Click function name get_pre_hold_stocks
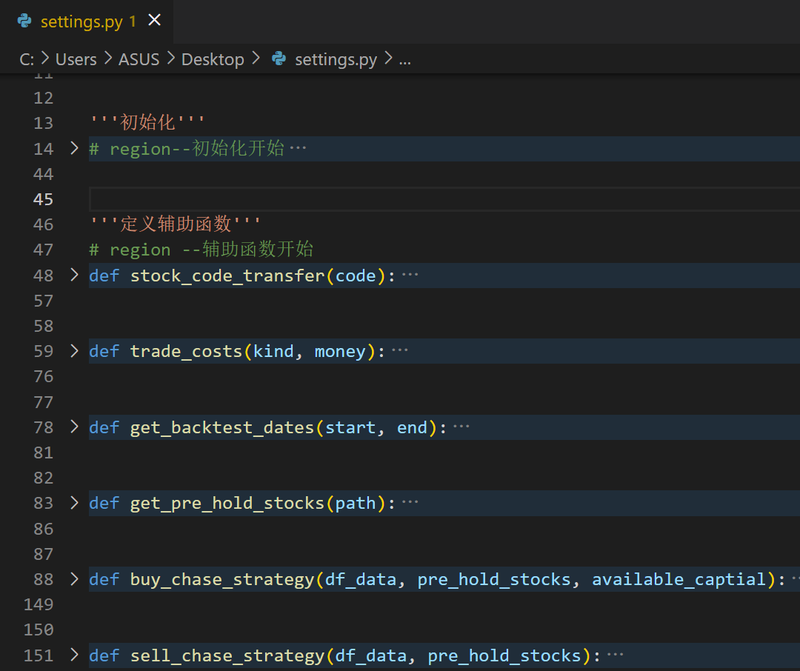Image resolution: width=800 pixels, height=671 pixels. [x=227, y=504]
